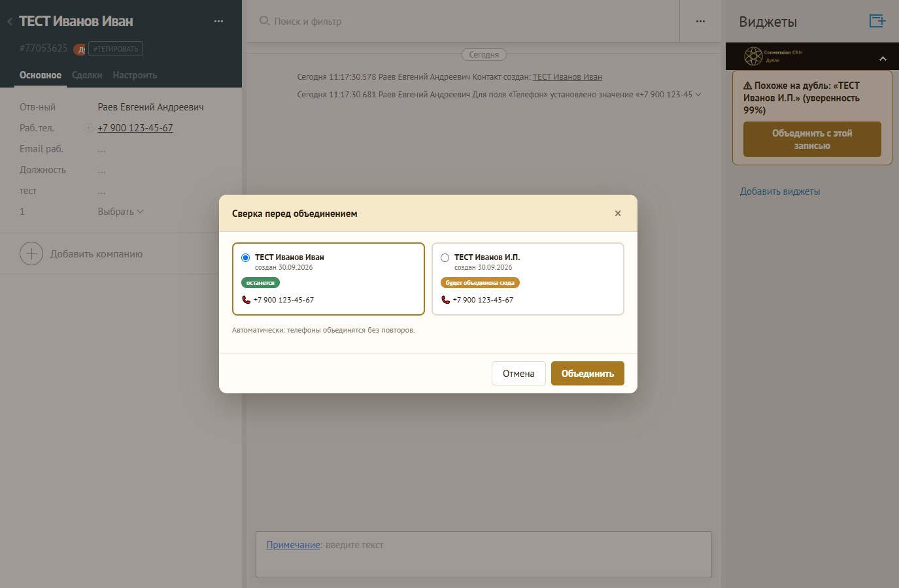Image resolution: width=899 pixels, height=588 pixels.
Task: Switch to Настроить tab
Action: tap(135, 75)
